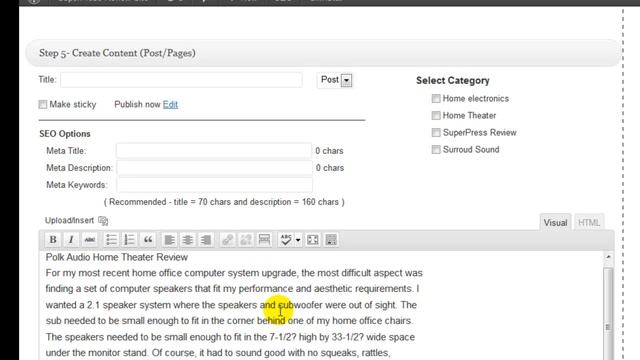640x360 pixels.
Task: Focus the Meta Title field
Action: [214, 151]
